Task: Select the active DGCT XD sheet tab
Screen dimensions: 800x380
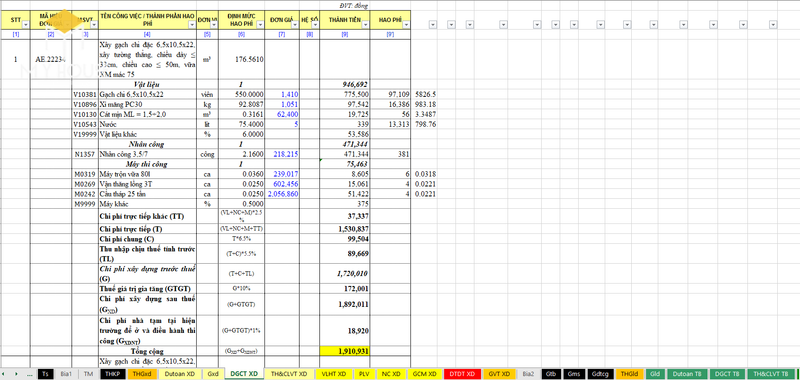Action: coord(244,374)
